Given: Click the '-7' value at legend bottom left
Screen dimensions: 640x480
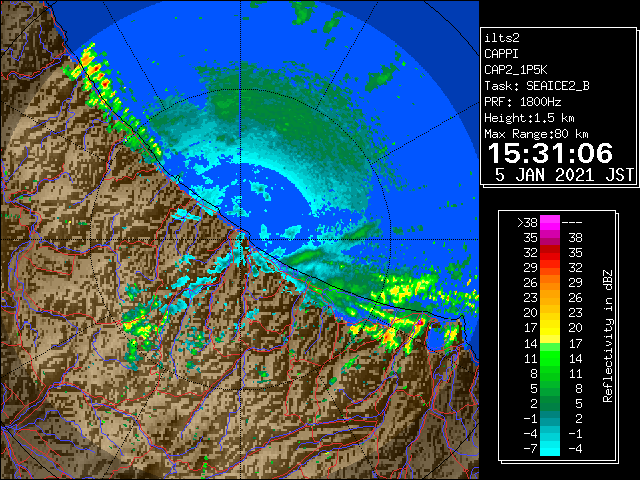Looking at the screenshot, I should [530, 449].
